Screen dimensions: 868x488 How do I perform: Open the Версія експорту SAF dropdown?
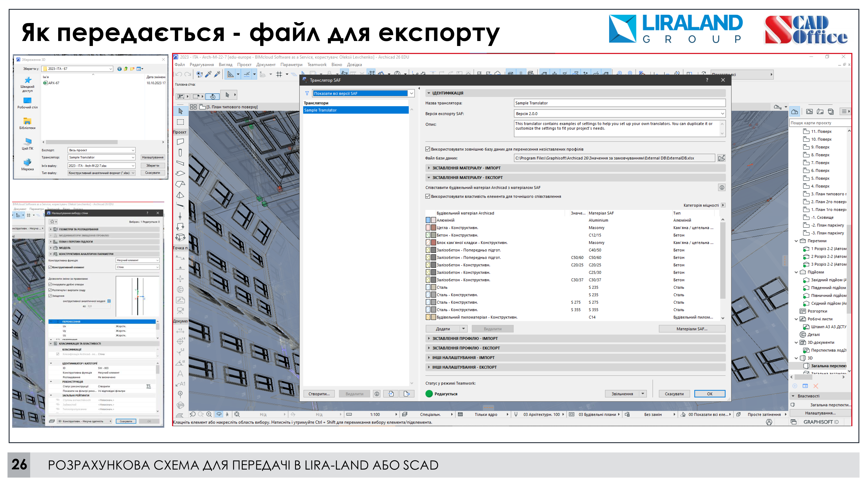619,113
